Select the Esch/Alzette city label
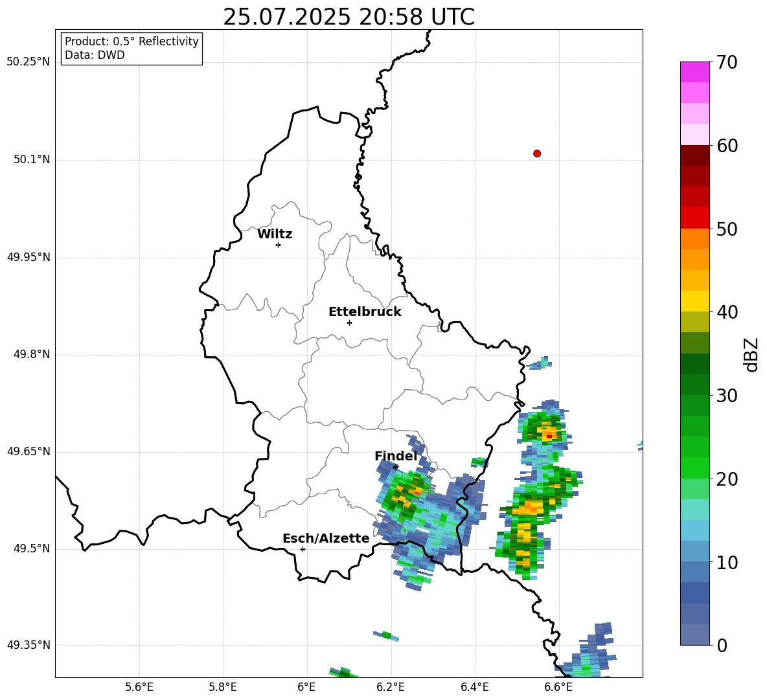The image size is (767, 700). coord(326,538)
